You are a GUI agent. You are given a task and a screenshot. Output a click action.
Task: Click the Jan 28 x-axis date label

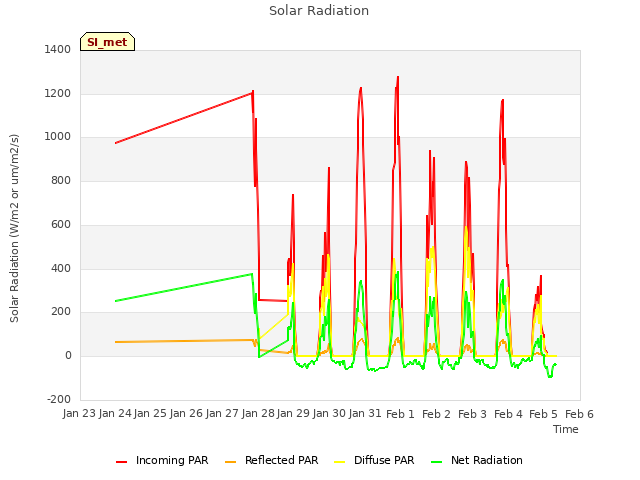pyautogui.click(x=258, y=414)
